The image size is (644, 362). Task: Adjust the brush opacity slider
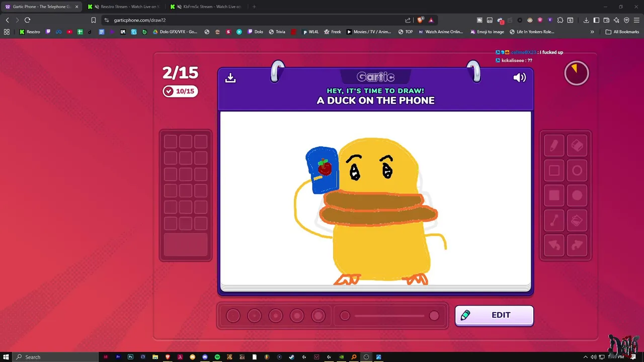[389, 316]
